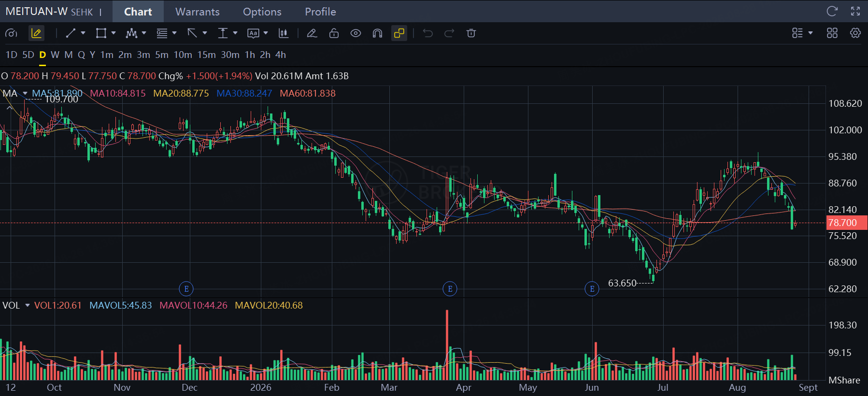
Task: Switch to the Chart tab
Action: click(138, 12)
